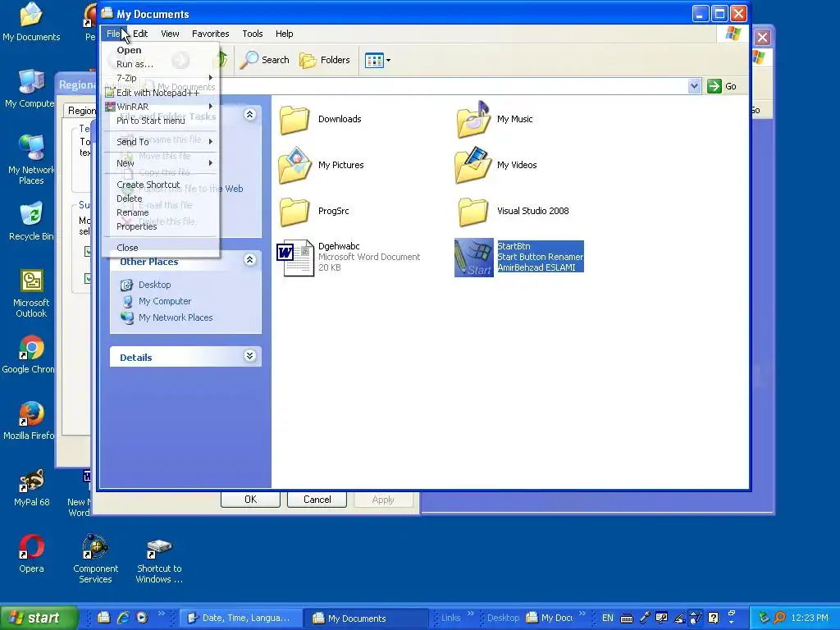Launch Internet Explorer from Quick Launch
The image size is (840, 630).
click(123, 618)
